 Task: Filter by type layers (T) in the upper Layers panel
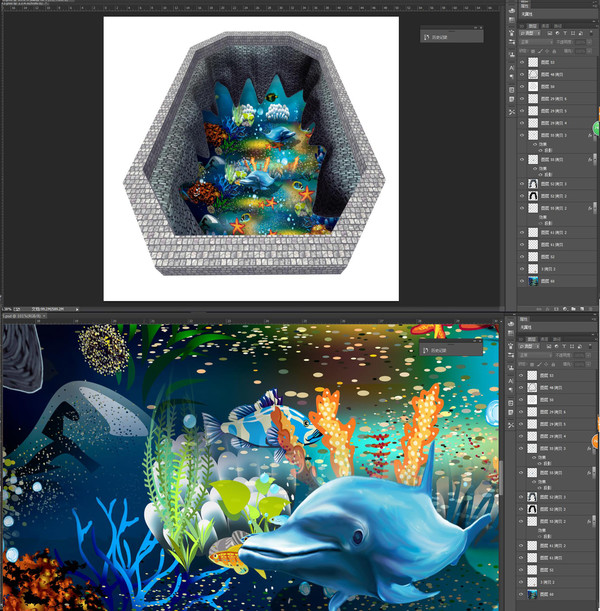tap(565, 33)
